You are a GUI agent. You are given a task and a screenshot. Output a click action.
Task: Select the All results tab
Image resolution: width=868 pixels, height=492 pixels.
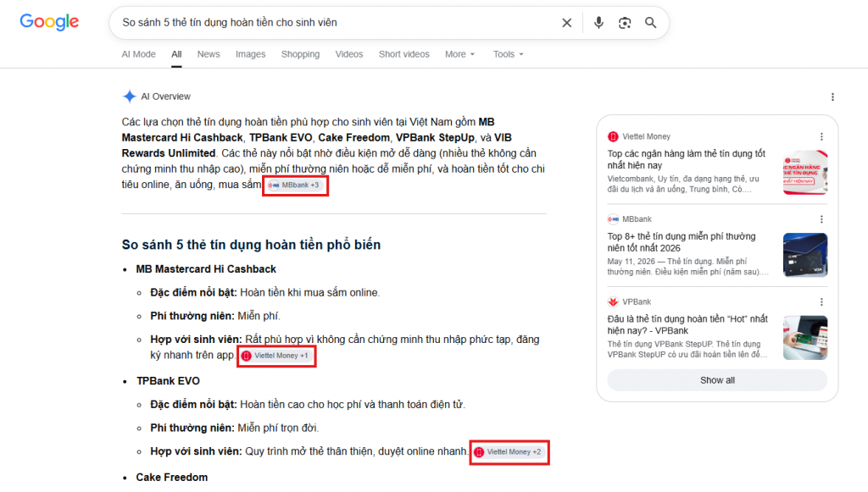coord(176,54)
